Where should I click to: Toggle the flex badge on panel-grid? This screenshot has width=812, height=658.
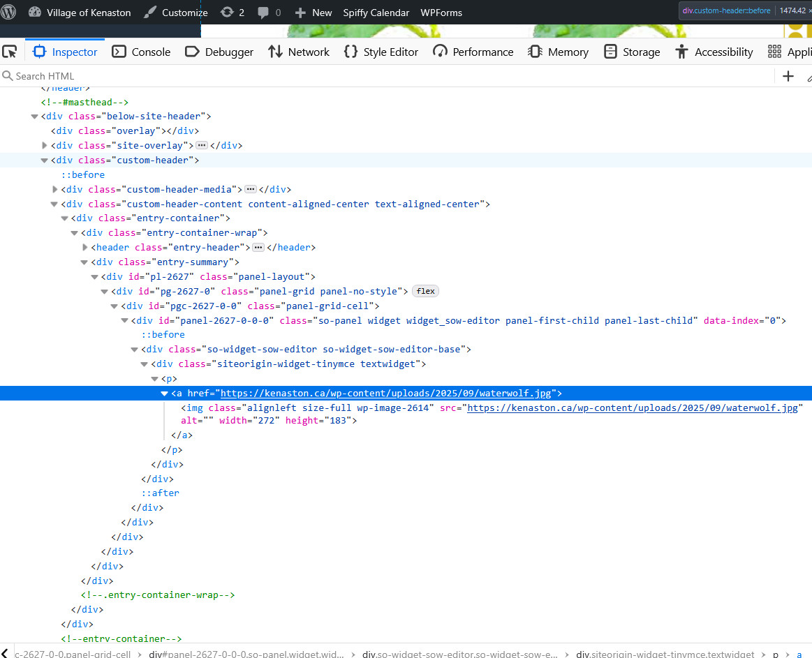point(425,291)
